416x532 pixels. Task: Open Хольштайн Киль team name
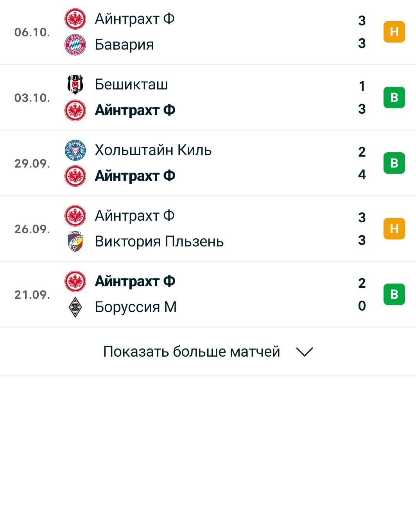(x=153, y=150)
